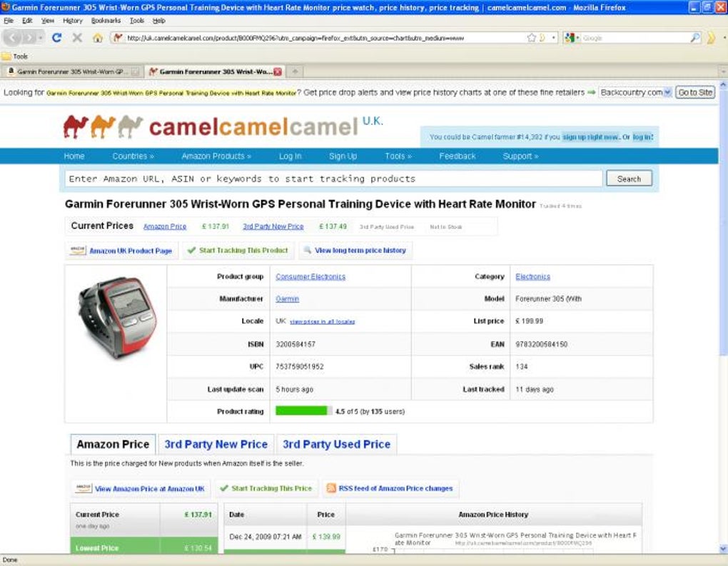Click the Garmin watch product image
This screenshot has height=566, width=728.
tap(118, 318)
